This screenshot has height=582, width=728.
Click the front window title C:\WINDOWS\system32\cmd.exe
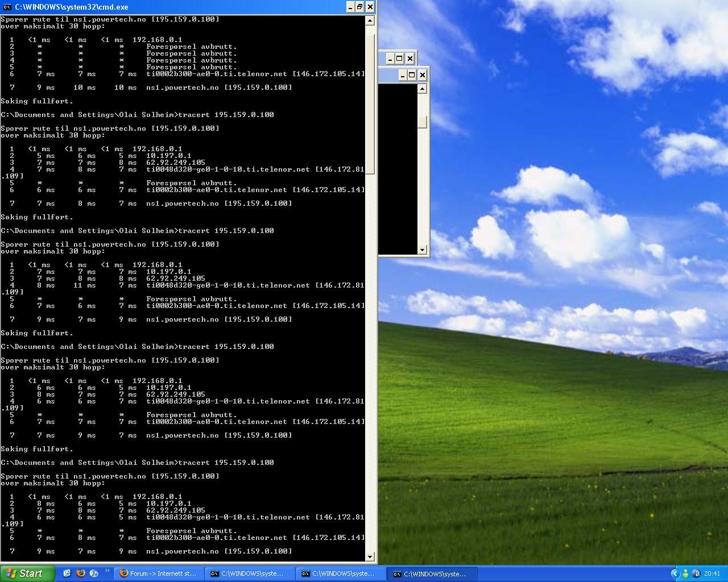tap(72, 7)
